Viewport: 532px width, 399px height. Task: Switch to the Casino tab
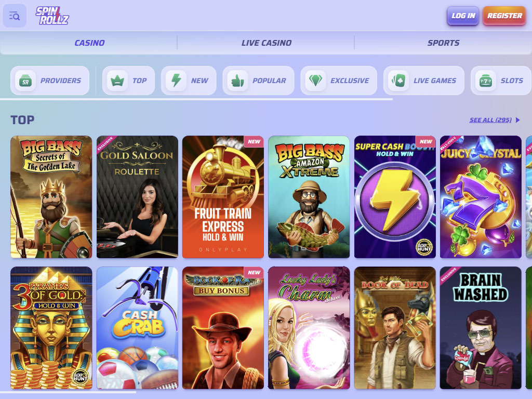[x=89, y=43]
